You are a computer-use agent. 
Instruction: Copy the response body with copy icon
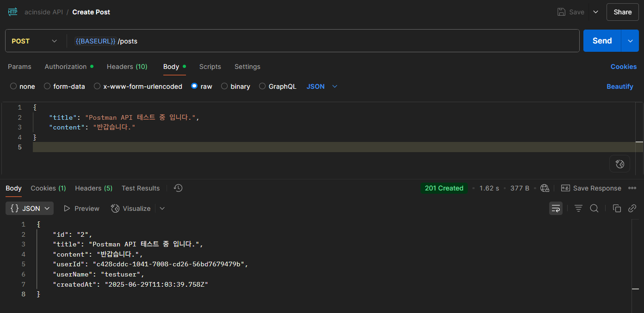click(617, 209)
